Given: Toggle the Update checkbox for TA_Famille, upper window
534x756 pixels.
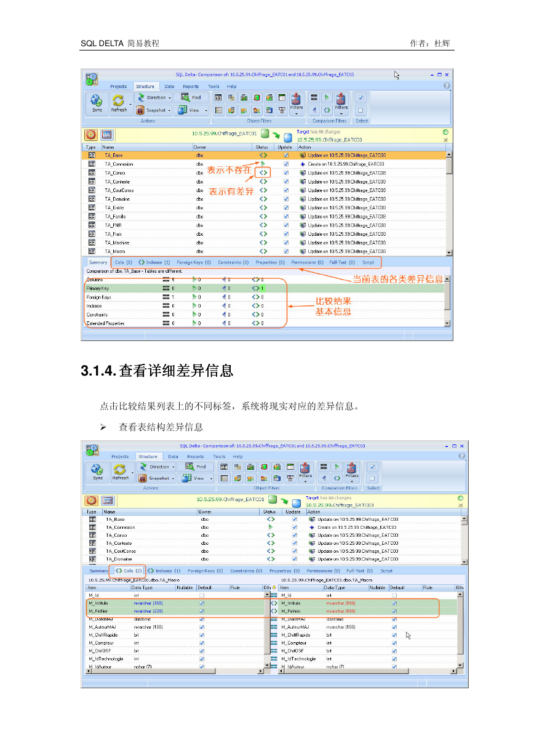Looking at the screenshot, I should (285, 217).
